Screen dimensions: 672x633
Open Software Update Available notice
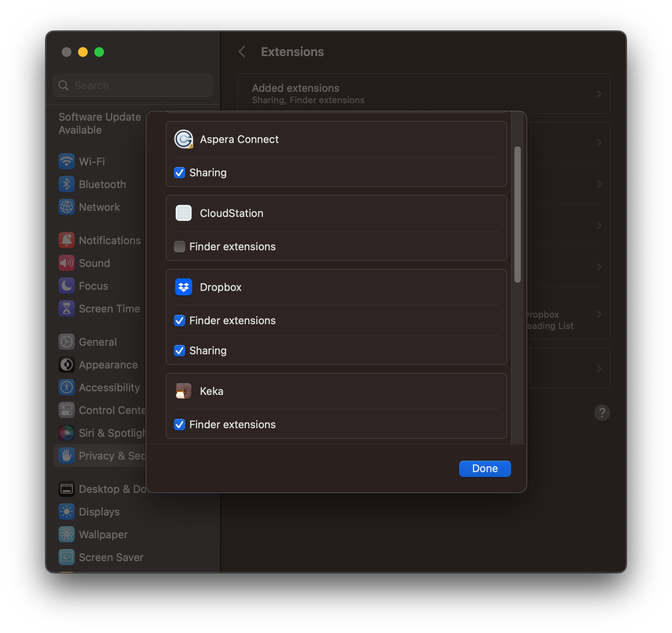[100, 124]
